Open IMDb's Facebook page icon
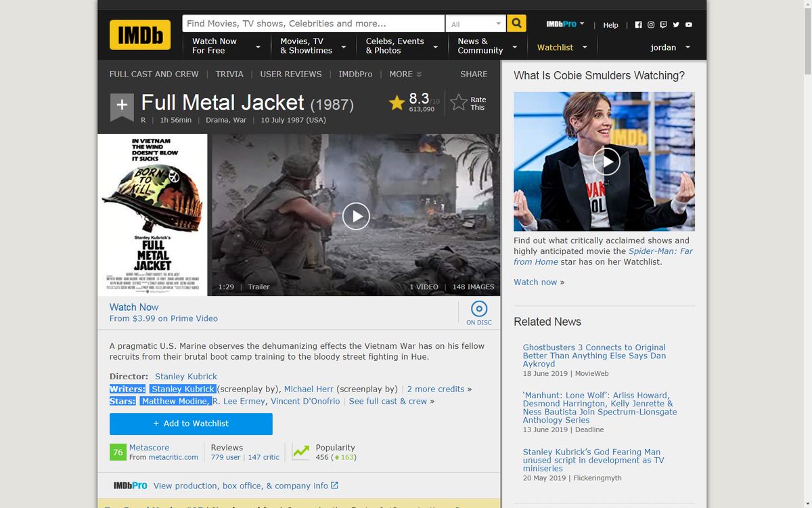The width and height of the screenshot is (812, 508). (638, 25)
